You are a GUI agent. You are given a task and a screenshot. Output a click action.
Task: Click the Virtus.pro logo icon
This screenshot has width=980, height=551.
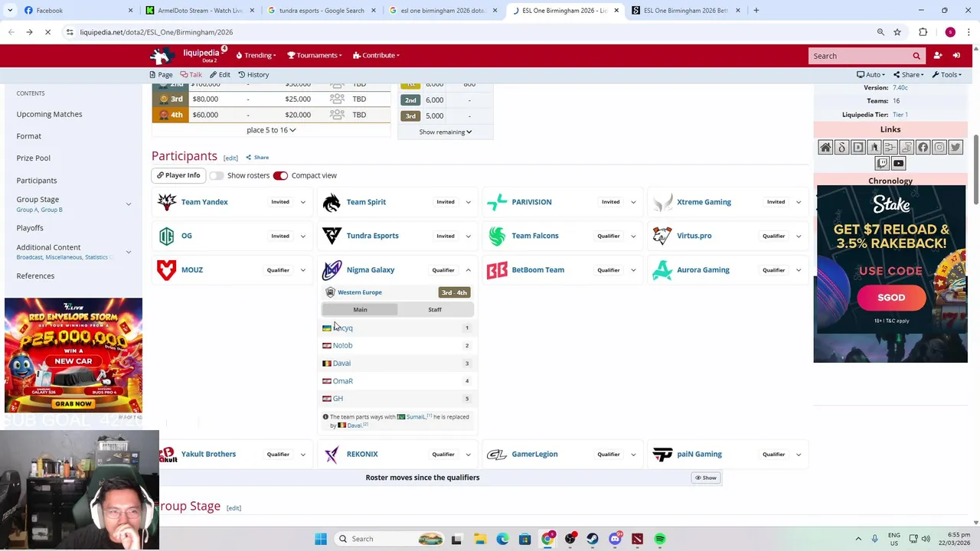[662, 236]
